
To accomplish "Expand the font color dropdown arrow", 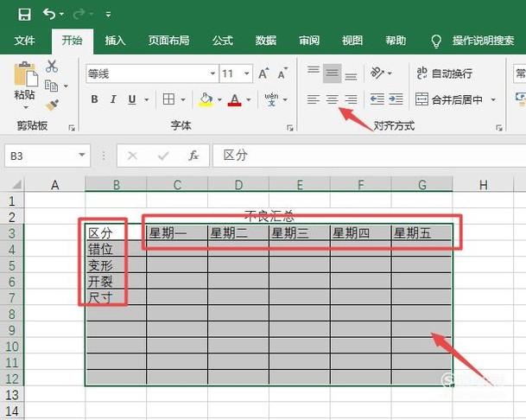I will tap(249, 99).
